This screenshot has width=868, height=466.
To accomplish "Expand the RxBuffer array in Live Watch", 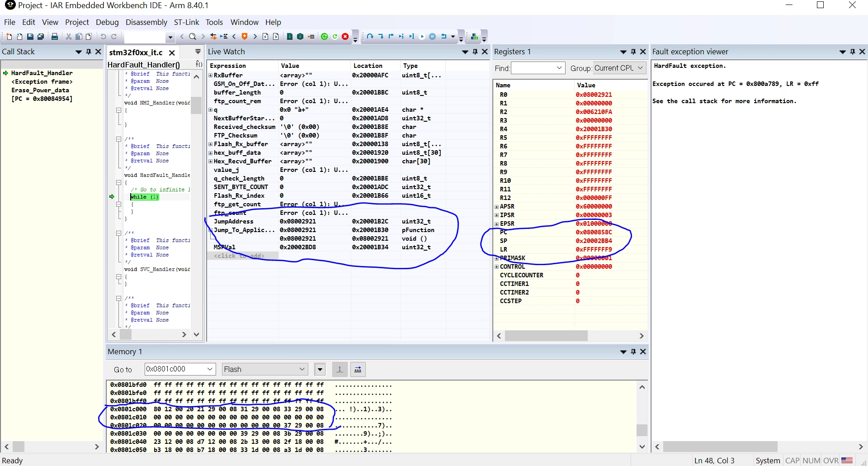I will [210, 75].
